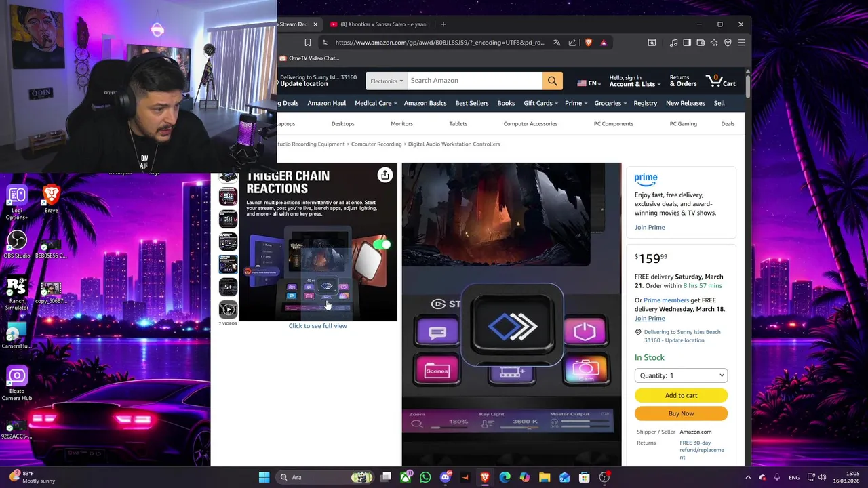Click the share page icon in address bar
Image resolution: width=868 pixels, height=488 pixels.
coord(572,43)
